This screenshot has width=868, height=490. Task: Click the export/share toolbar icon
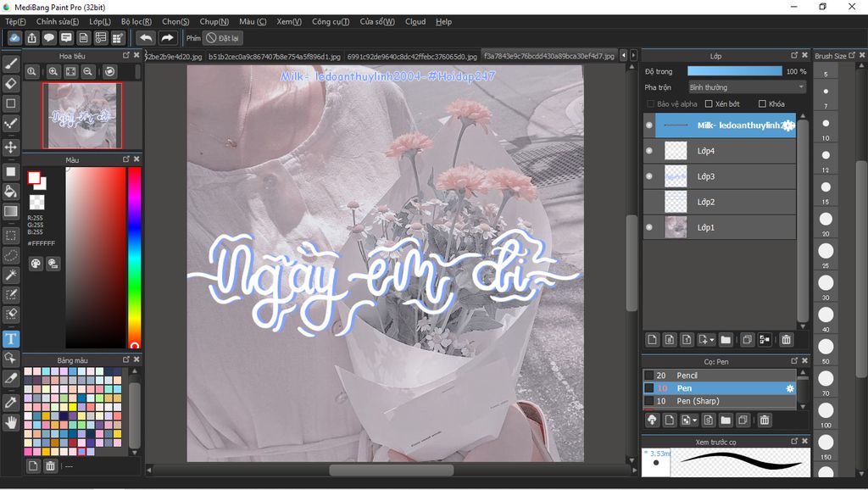tap(32, 38)
